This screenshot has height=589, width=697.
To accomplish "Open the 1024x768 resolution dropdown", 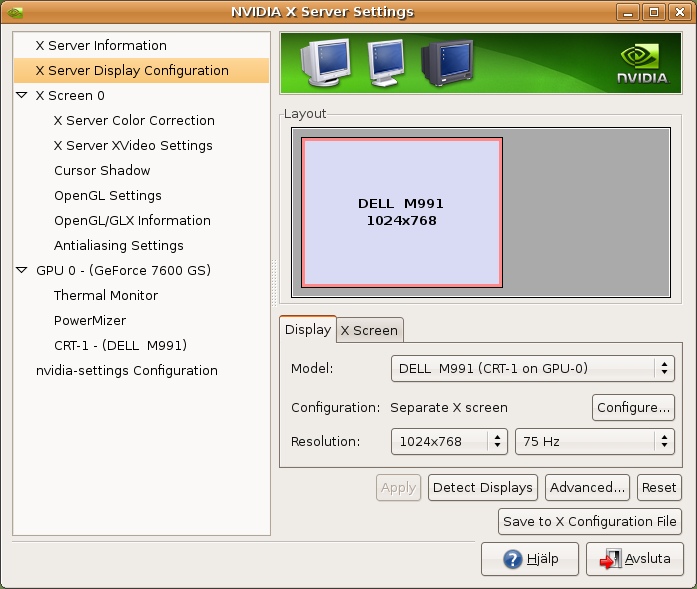I will (449, 441).
